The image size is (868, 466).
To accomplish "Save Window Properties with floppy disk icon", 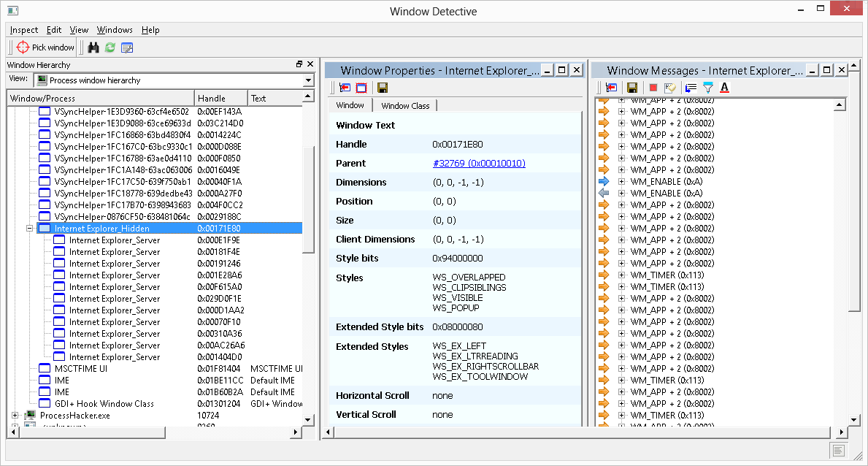I will [383, 88].
